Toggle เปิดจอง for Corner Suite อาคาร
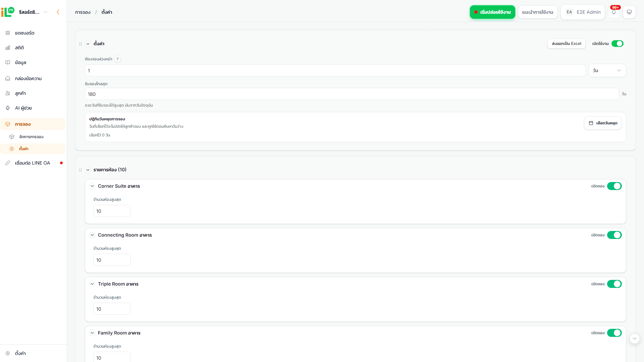Screen dimensions: 644x362 pyautogui.click(x=614, y=186)
